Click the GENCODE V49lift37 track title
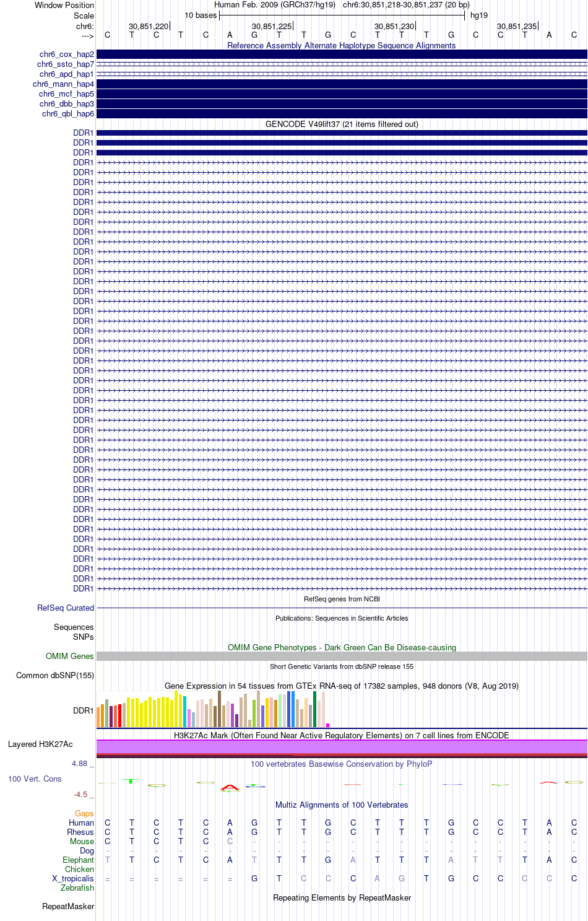The image size is (588, 921). point(342,124)
